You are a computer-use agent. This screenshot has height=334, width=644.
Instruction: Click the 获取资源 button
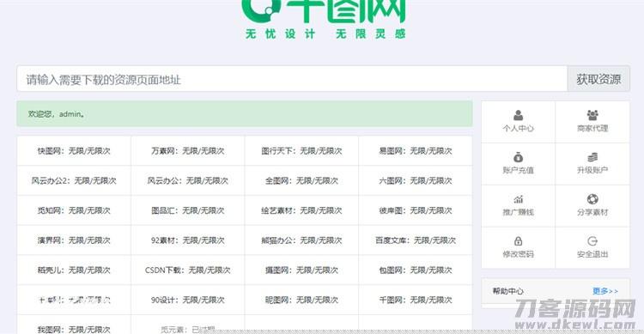click(598, 79)
